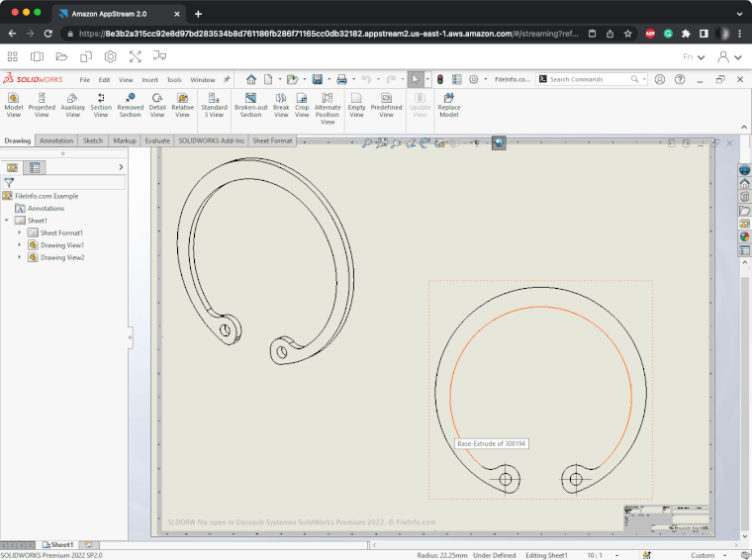Switch to the Annotation tab
Viewport: 752px width, 560px height.
[x=56, y=140]
